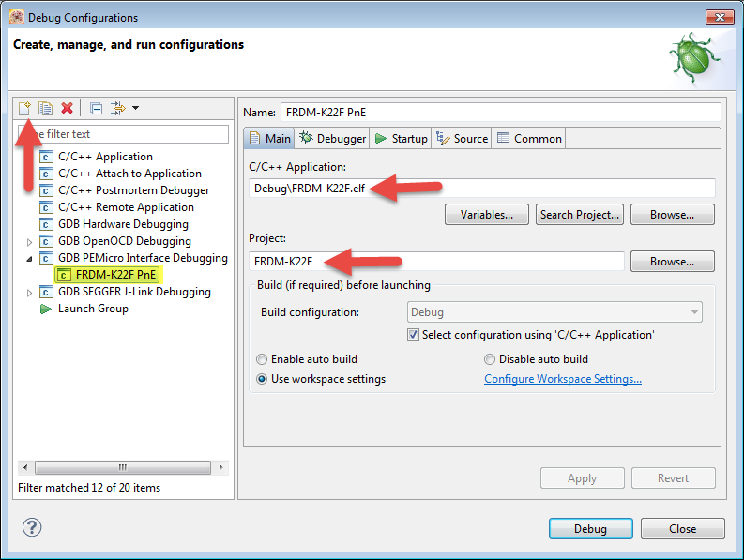This screenshot has width=744, height=560.
Task: Open the filter launch configurations menu
Action: click(123, 109)
